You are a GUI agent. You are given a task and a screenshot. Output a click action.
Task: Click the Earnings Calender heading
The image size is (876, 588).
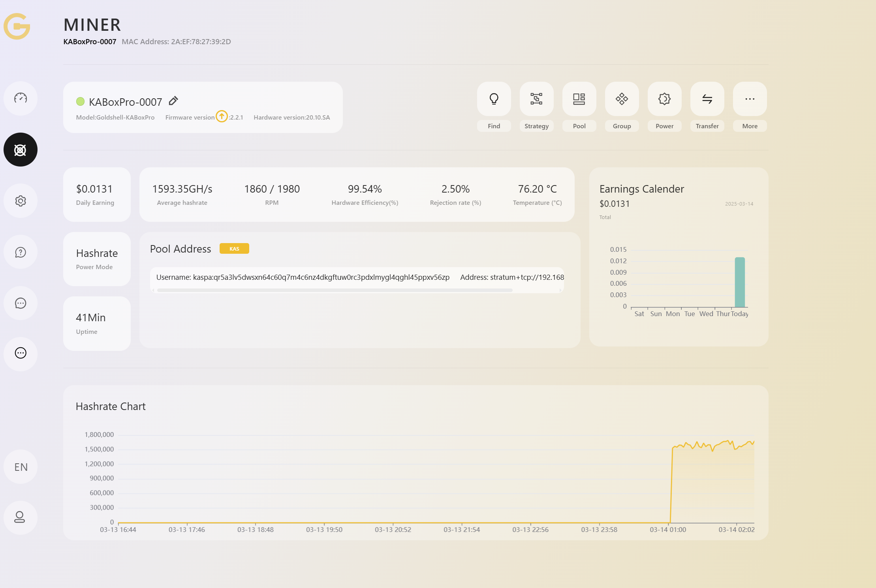[641, 189]
